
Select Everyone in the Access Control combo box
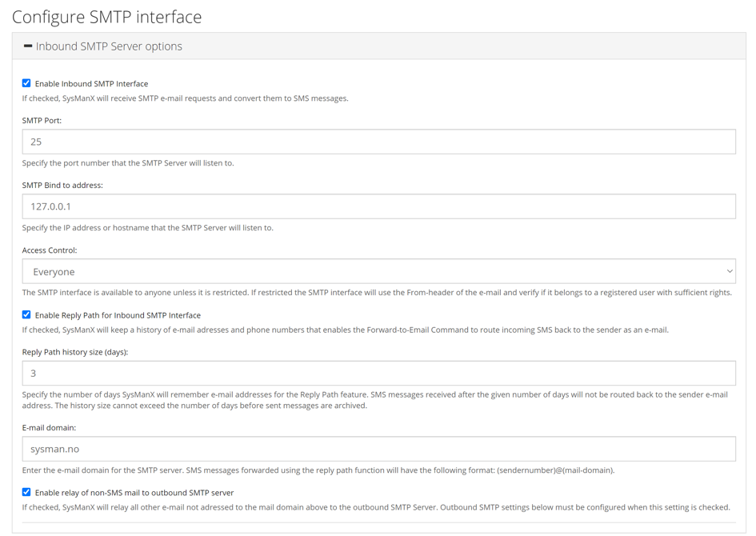tap(376, 270)
